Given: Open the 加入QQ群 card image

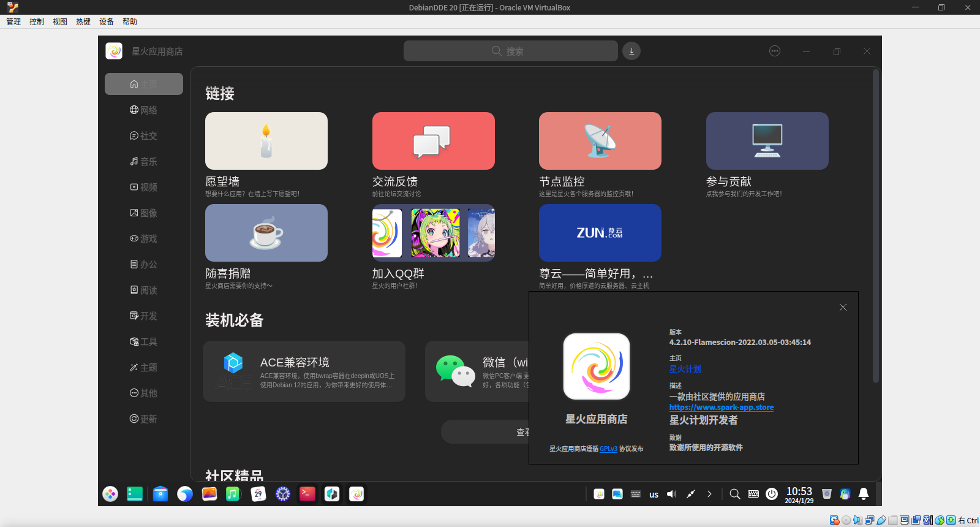Looking at the screenshot, I should point(434,233).
